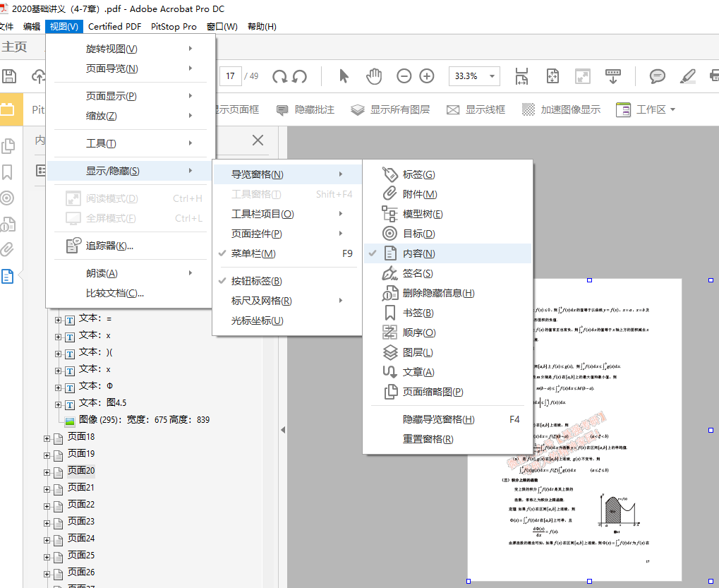Choose 模型树(E) pane
The image size is (719, 588).
pos(448,214)
